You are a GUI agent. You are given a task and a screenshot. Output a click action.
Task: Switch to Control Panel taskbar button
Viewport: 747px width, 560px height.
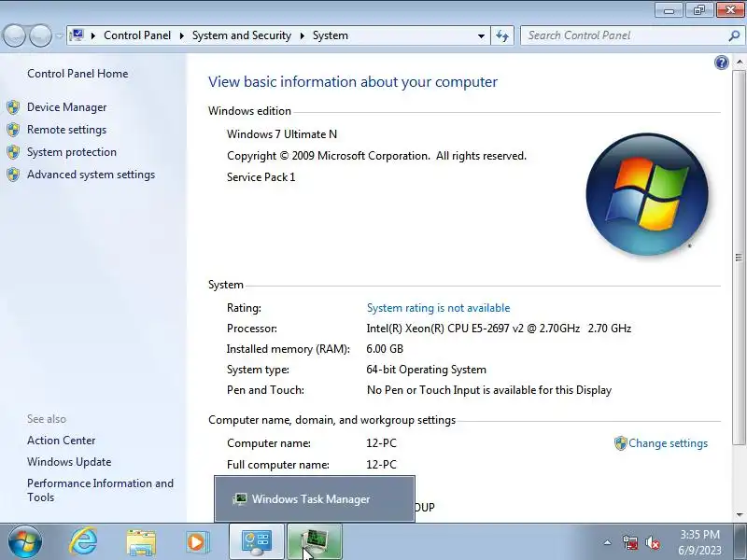(257, 542)
